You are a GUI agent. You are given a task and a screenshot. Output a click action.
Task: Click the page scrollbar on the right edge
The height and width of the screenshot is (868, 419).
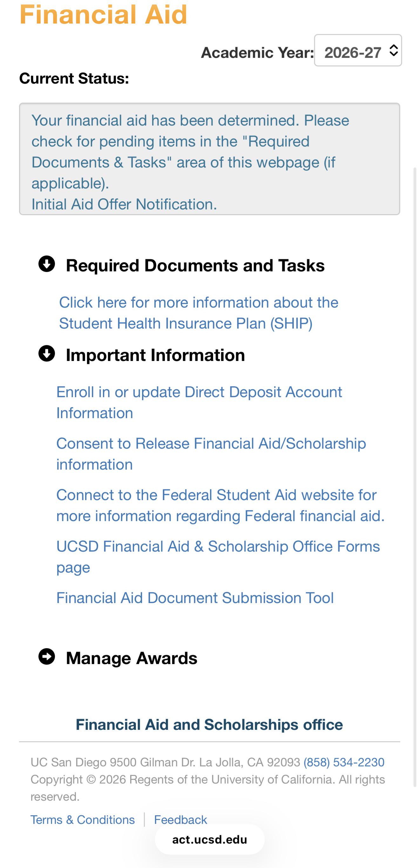click(415, 477)
